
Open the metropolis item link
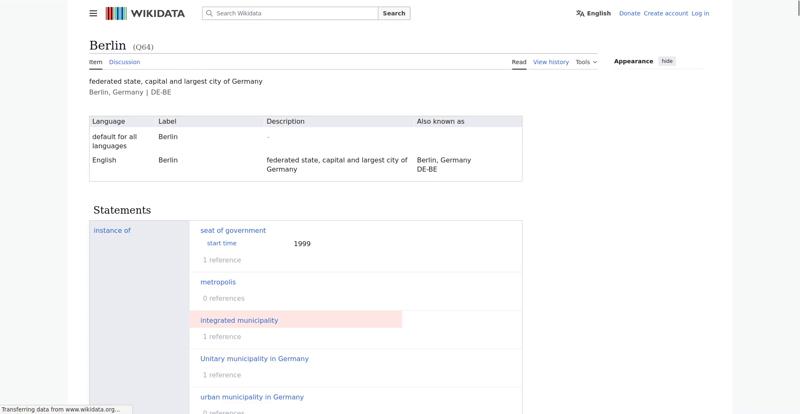point(218,282)
